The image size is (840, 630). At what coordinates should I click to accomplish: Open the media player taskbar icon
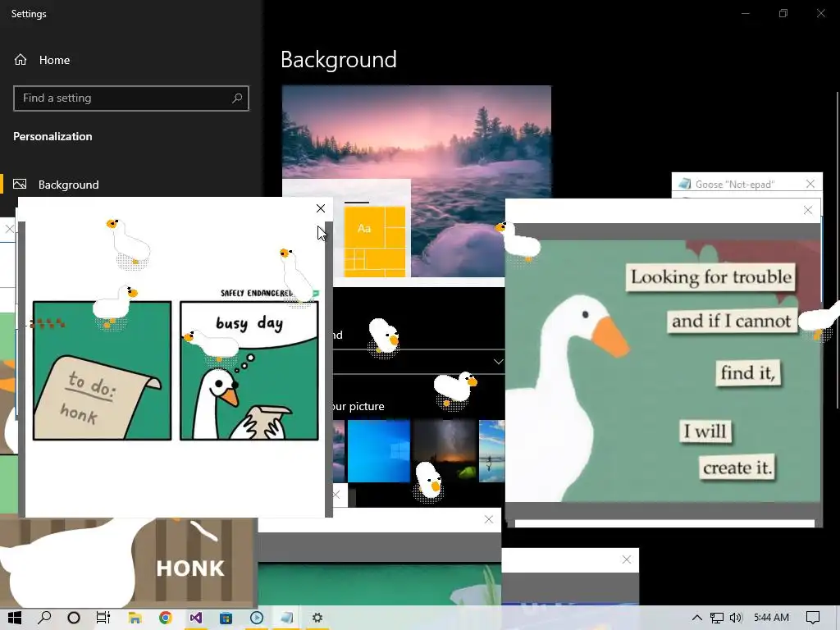[x=257, y=618]
